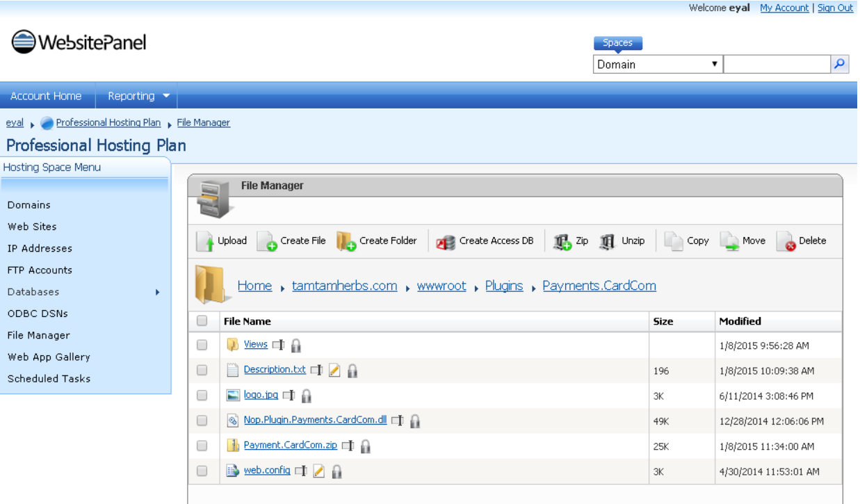Click Create Access DB toolbar button

tap(485, 241)
